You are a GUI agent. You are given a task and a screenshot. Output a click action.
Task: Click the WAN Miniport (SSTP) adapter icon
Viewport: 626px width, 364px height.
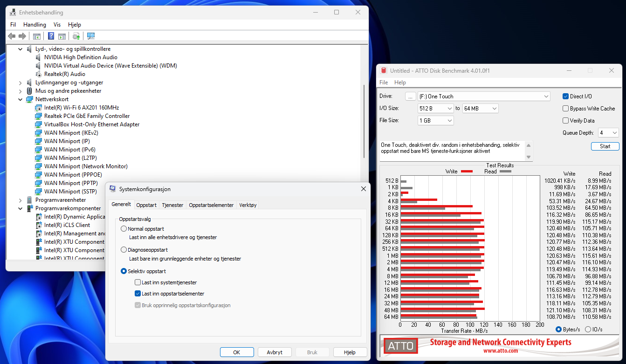pyautogui.click(x=39, y=192)
